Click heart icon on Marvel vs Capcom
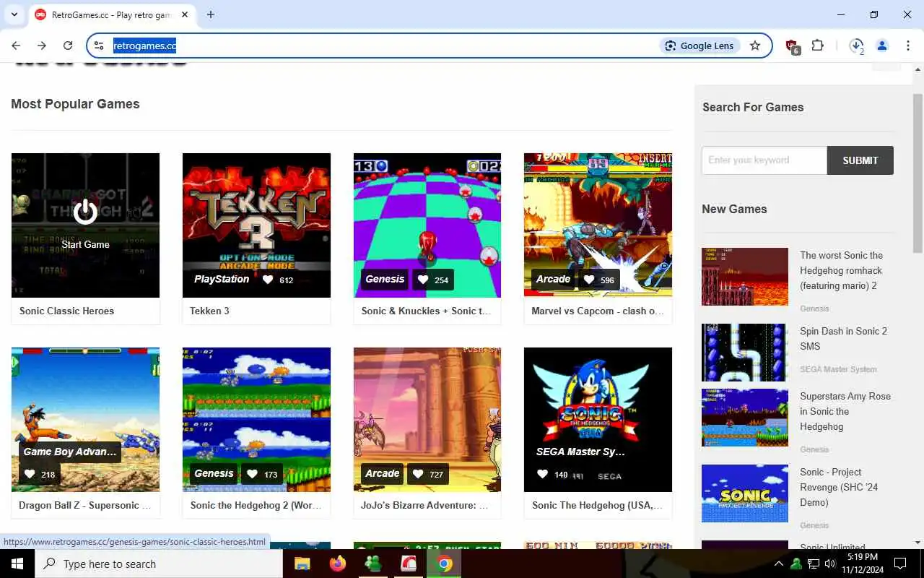This screenshot has width=924, height=578. pos(589,280)
